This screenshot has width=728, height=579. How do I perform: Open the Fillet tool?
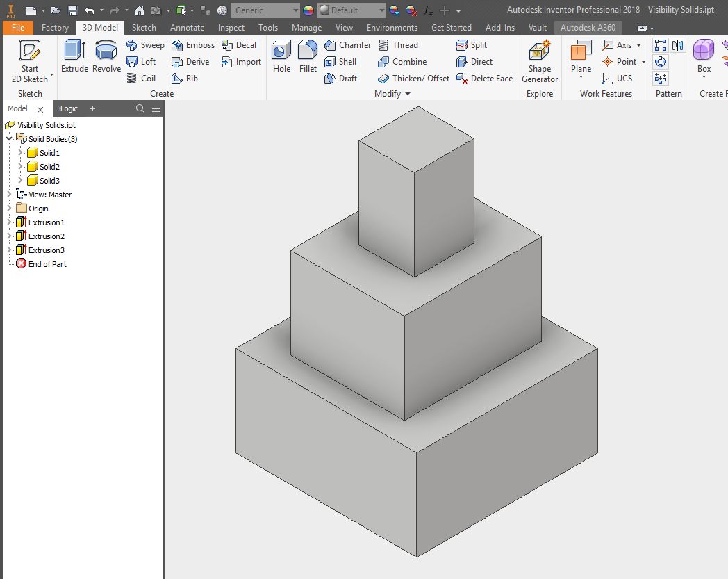(308, 59)
